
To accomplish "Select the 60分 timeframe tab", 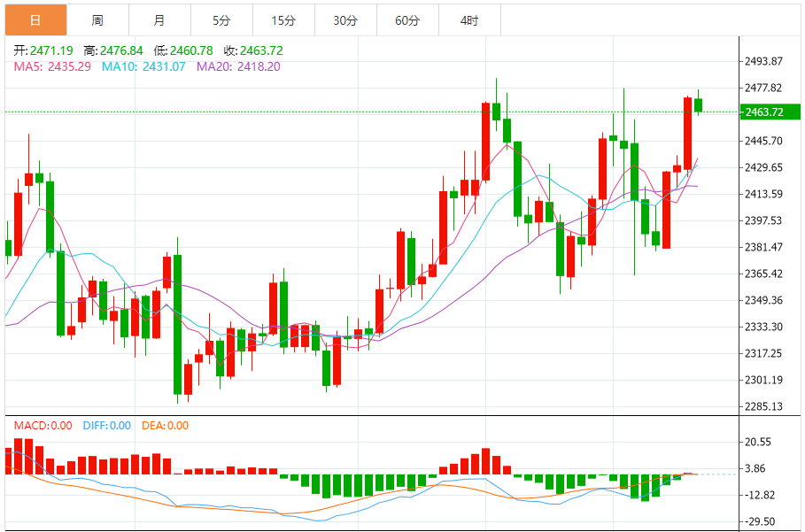I will 407,20.
